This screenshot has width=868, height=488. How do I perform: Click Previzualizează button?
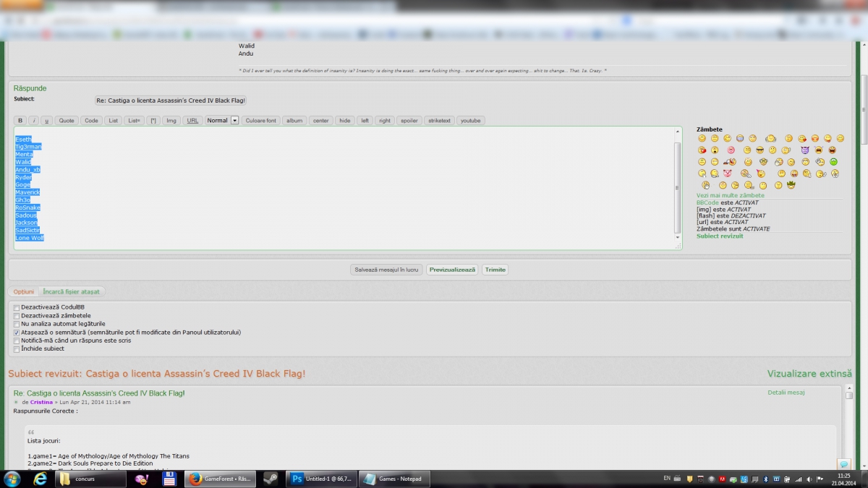pyautogui.click(x=452, y=270)
